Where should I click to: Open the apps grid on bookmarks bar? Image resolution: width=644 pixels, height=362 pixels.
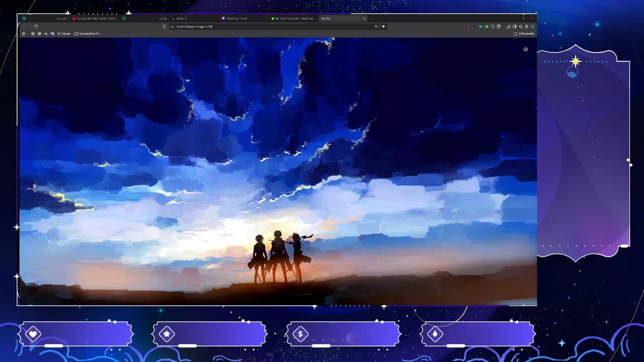click(x=24, y=34)
